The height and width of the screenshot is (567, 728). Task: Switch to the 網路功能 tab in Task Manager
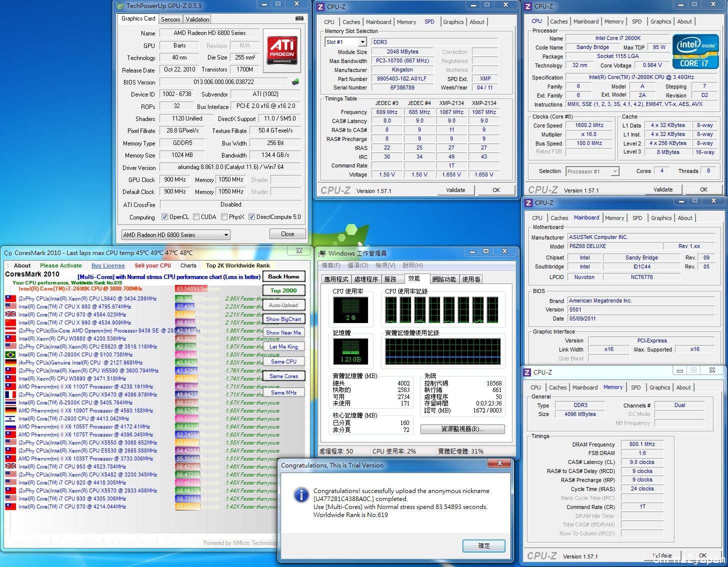point(444,279)
